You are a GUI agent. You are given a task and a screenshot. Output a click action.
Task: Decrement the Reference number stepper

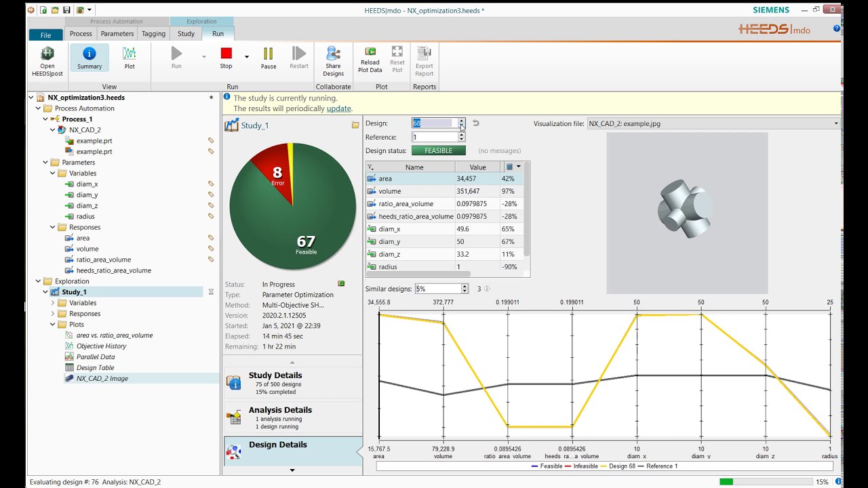tap(462, 140)
